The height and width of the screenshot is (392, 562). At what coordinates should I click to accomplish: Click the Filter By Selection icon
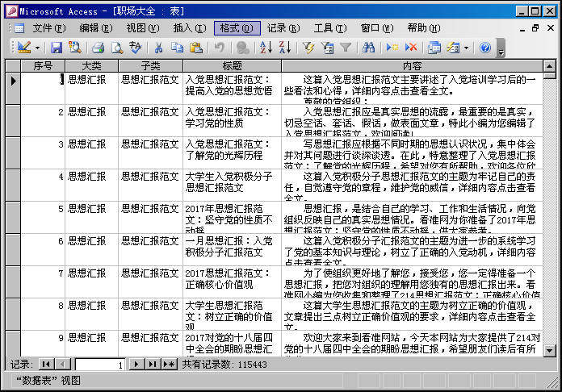308,48
